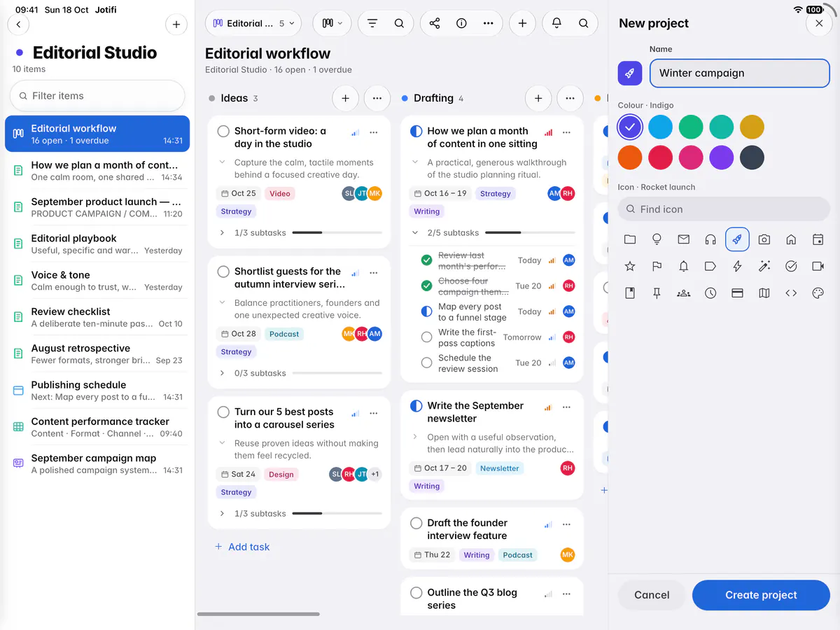
Task: Open the more menu on Draft the founder interview card
Action: tap(567, 524)
